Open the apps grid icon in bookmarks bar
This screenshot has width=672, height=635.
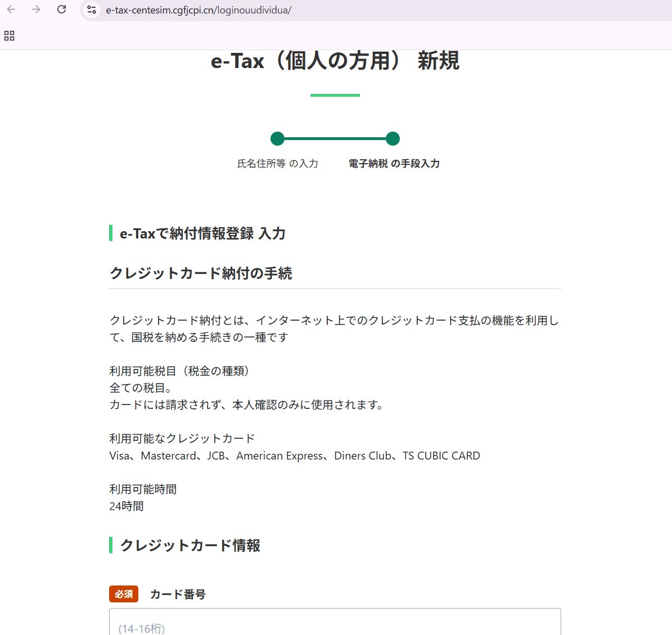pos(10,35)
